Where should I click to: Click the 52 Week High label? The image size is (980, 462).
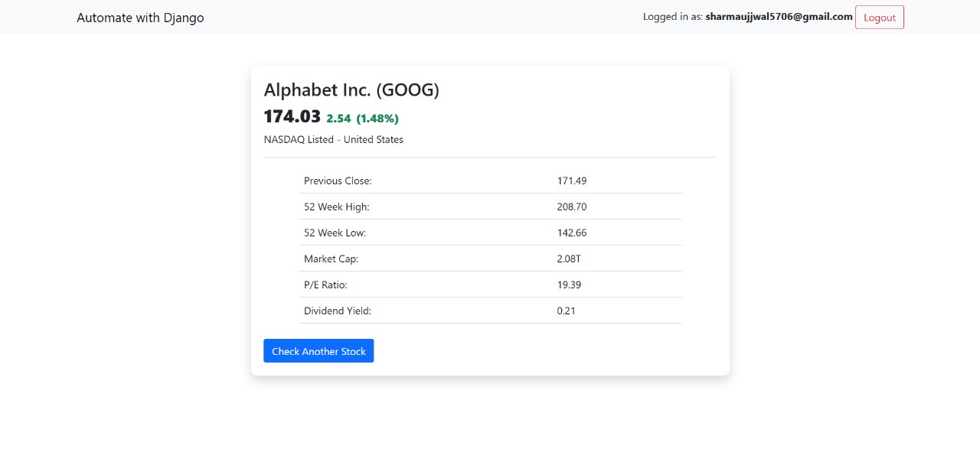(337, 207)
